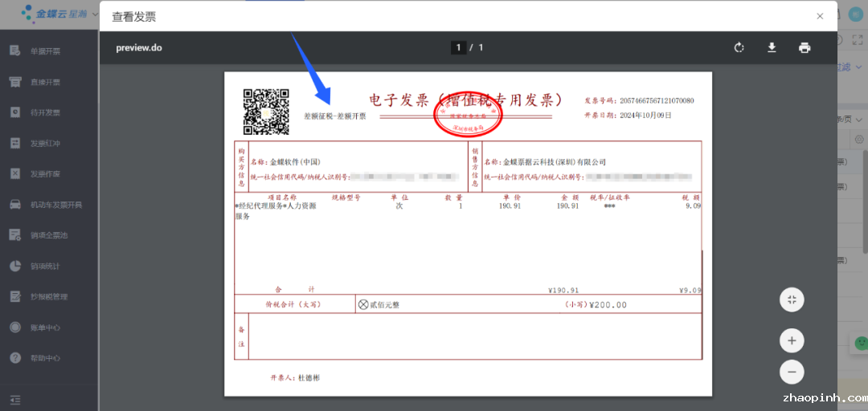
Task: Open 待开发票 in sidebar
Action: [45, 113]
